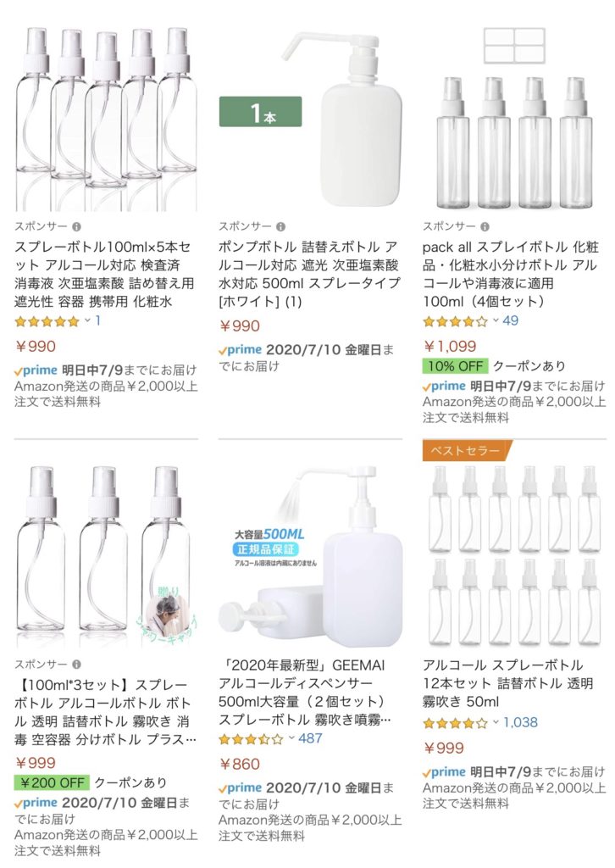Click star rating of pack all spray bottles

click(455, 321)
